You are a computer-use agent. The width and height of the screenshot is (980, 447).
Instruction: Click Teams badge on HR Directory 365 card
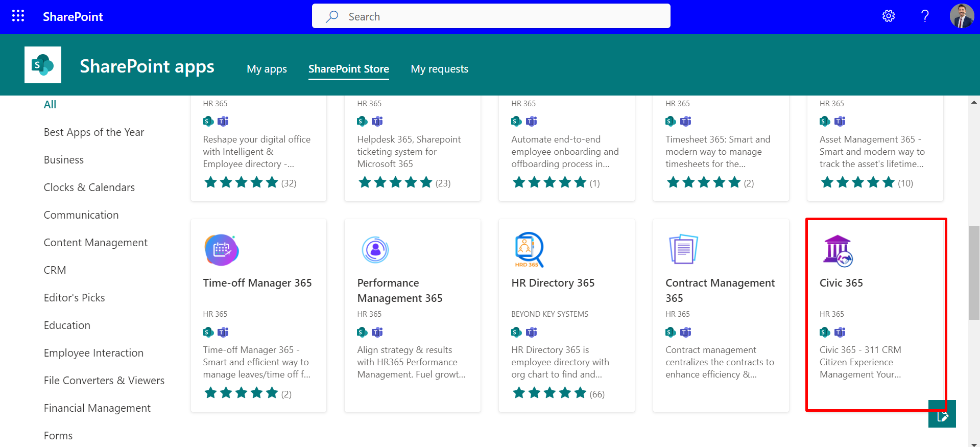click(532, 333)
